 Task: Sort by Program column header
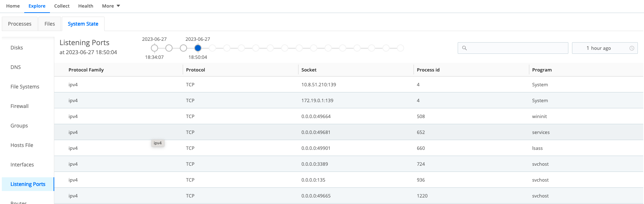(542, 70)
